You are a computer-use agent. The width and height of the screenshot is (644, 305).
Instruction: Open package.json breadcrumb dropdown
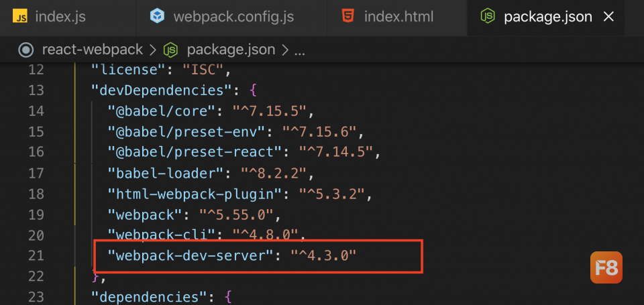tap(231, 50)
